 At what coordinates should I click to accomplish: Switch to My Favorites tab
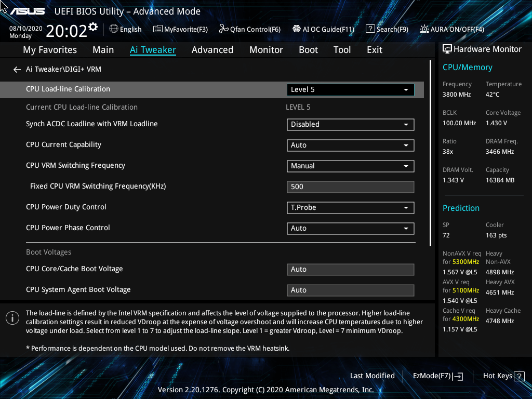[x=50, y=50]
